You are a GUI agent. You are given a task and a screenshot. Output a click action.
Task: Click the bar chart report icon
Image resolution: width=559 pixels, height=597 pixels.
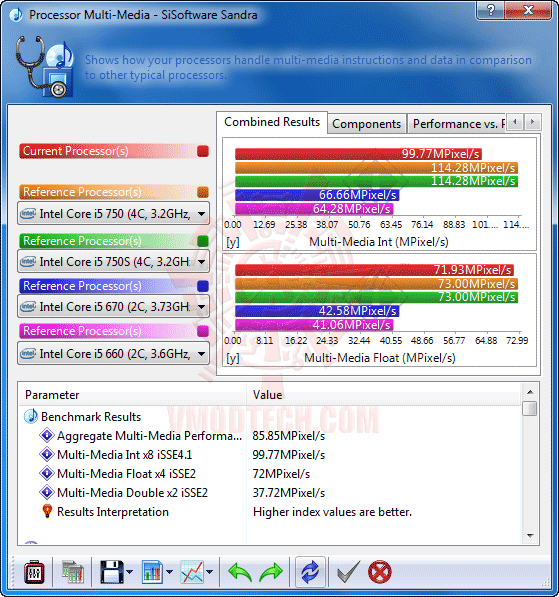[152, 572]
